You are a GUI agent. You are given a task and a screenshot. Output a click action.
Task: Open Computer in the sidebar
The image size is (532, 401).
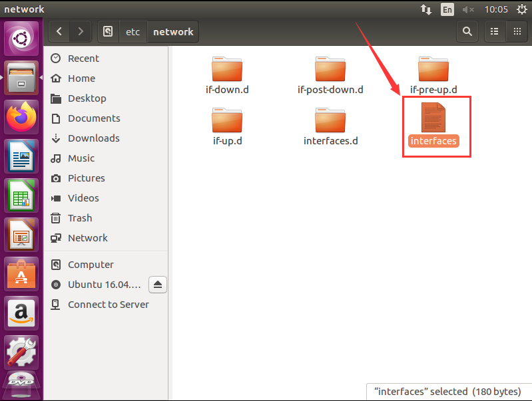pyautogui.click(x=105, y=265)
